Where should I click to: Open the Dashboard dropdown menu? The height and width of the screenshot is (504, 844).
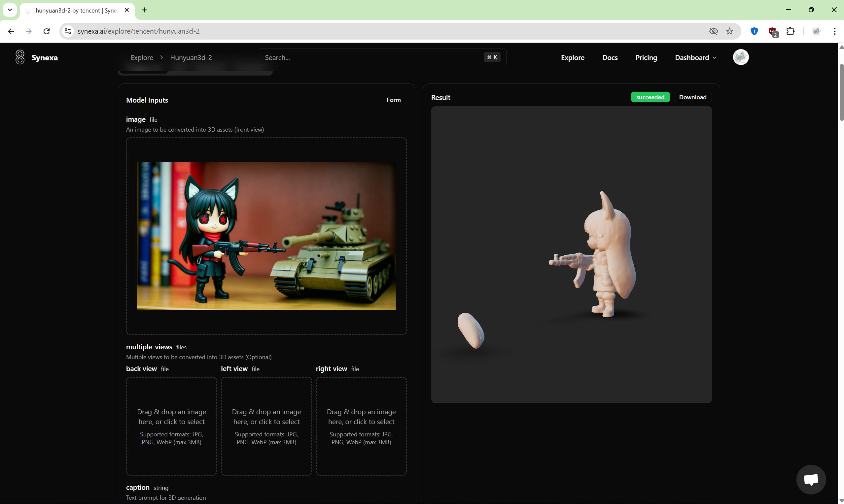point(695,57)
